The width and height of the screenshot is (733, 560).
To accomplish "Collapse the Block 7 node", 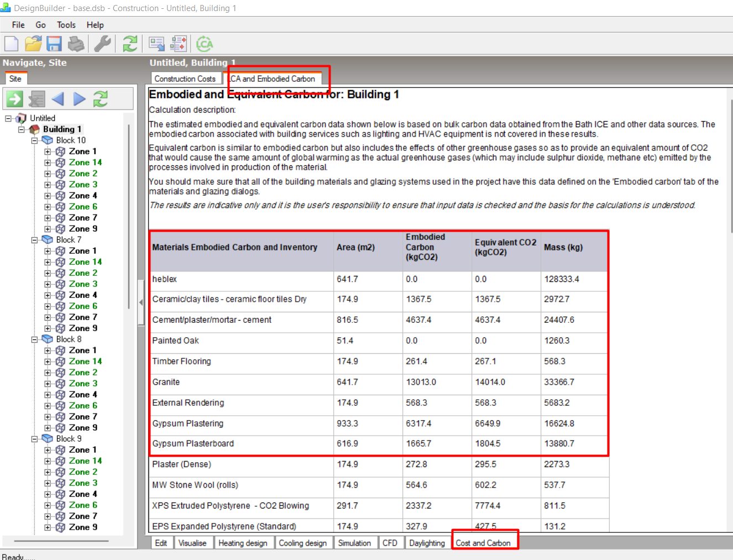I will click(34, 240).
